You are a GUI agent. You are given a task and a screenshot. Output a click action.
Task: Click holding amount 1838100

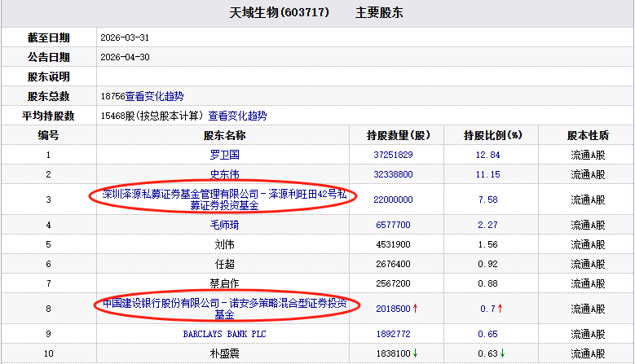[x=393, y=353]
